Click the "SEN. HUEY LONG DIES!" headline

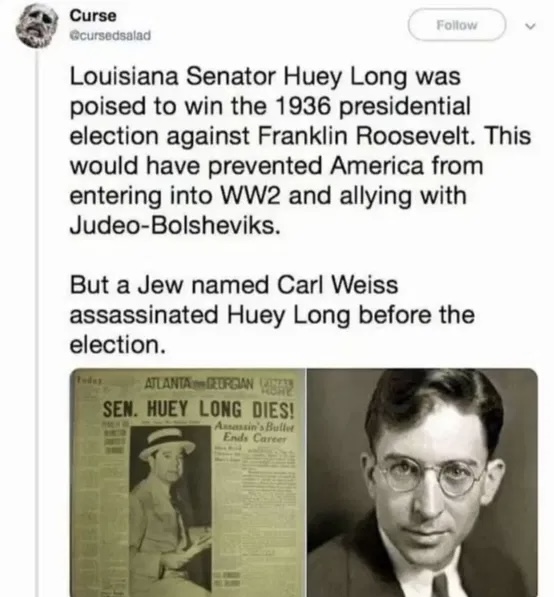(199, 410)
